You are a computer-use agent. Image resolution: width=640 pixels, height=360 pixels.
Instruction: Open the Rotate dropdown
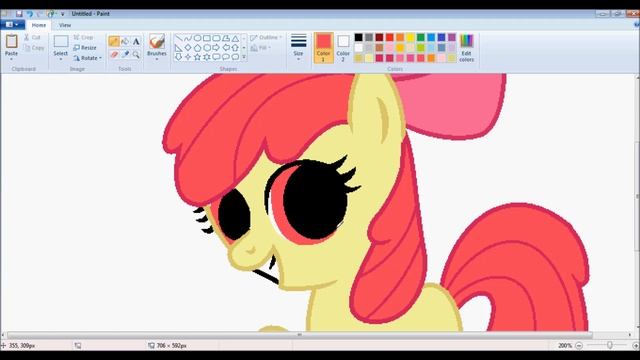click(87, 58)
